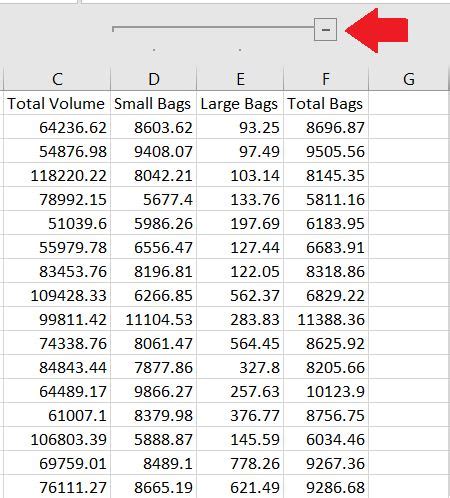450x498 pixels.
Task: Select column E header
Action: pos(240,79)
